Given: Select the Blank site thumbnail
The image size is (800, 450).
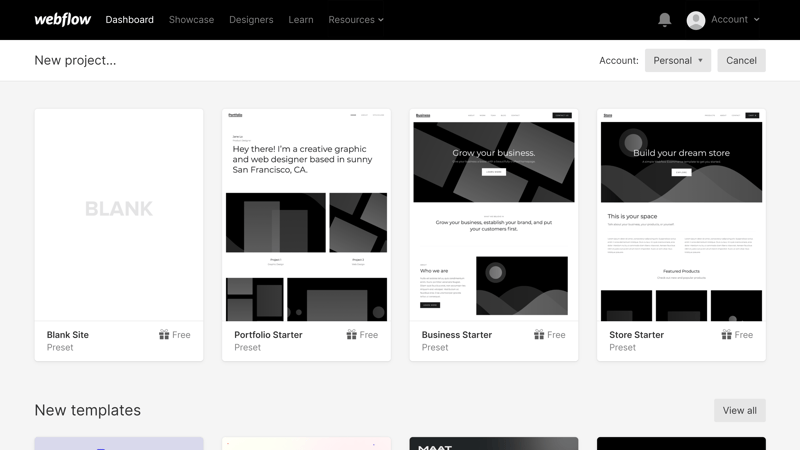Looking at the screenshot, I should tap(119, 214).
